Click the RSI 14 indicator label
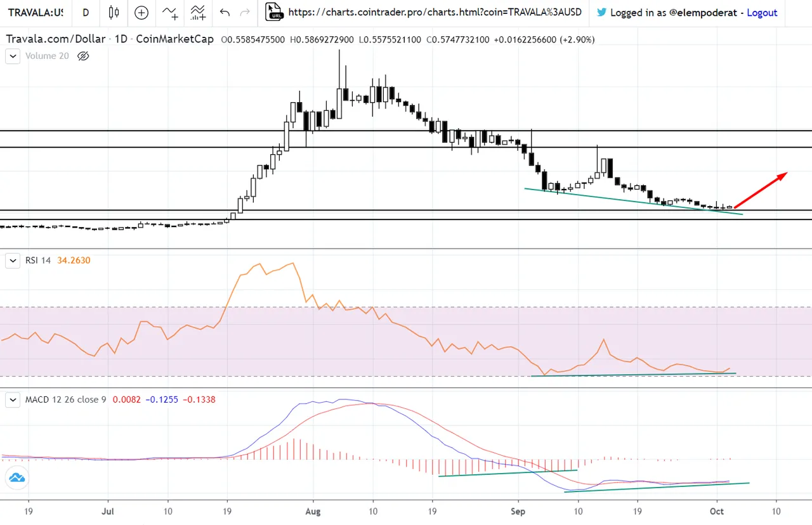This screenshot has height=525, width=812. click(38, 260)
